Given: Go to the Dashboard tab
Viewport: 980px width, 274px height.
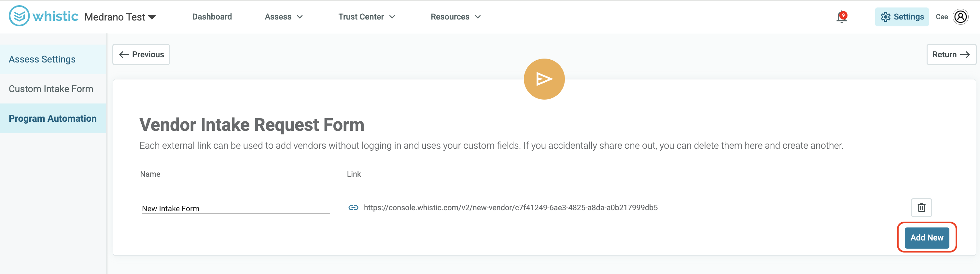Looking at the screenshot, I should tap(212, 17).
